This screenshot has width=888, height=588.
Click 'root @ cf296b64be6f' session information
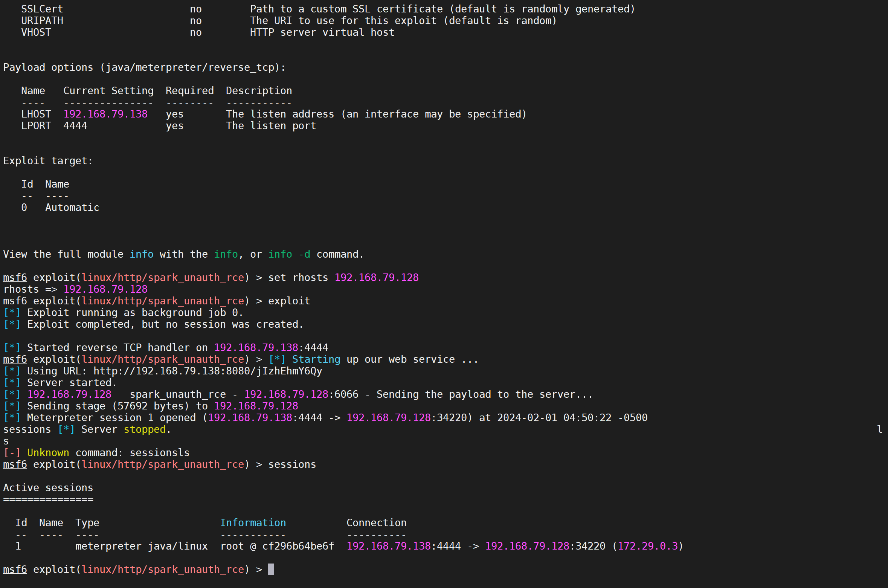(277, 546)
